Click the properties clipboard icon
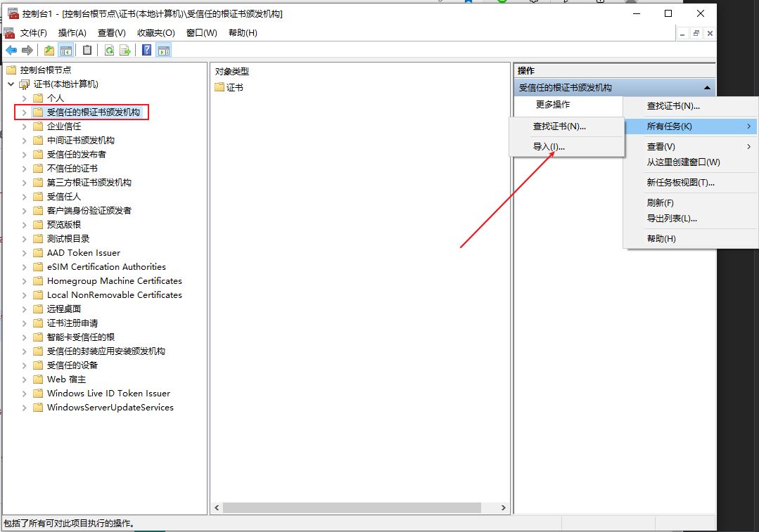 87,50
